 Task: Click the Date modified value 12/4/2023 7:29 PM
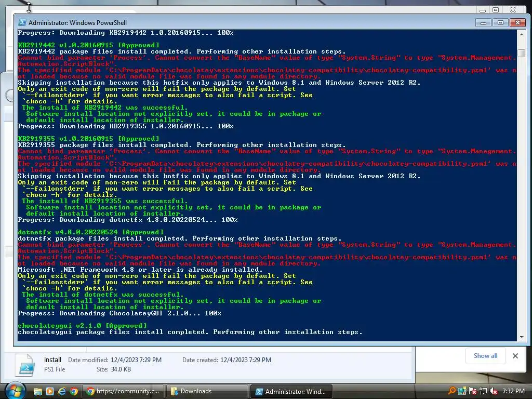click(x=136, y=360)
